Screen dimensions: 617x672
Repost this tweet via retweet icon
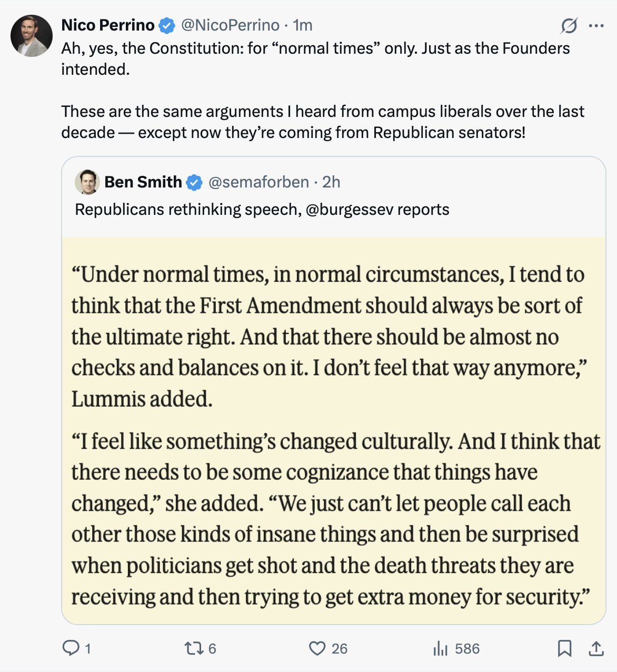coord(193,648)
